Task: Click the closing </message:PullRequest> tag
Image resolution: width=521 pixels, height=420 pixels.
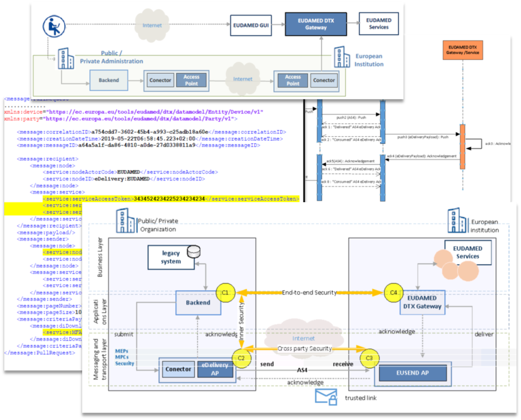Action: (39, 353)
